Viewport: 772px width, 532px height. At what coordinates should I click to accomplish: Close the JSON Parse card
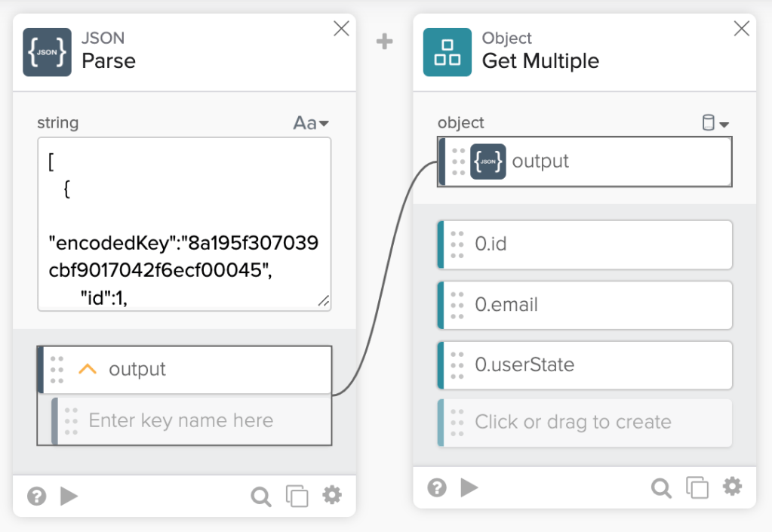click(x=341, y=29)
